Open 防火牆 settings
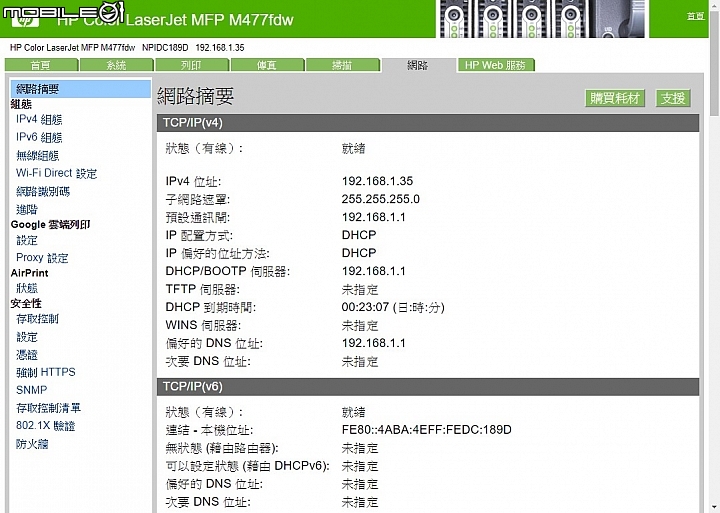The width and height of the screenshot is (720, 513). (32, 444)
